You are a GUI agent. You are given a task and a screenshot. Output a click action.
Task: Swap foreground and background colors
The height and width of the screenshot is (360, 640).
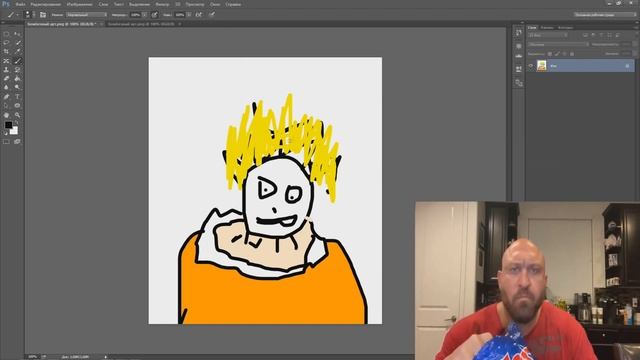click(x=17, y=123)
